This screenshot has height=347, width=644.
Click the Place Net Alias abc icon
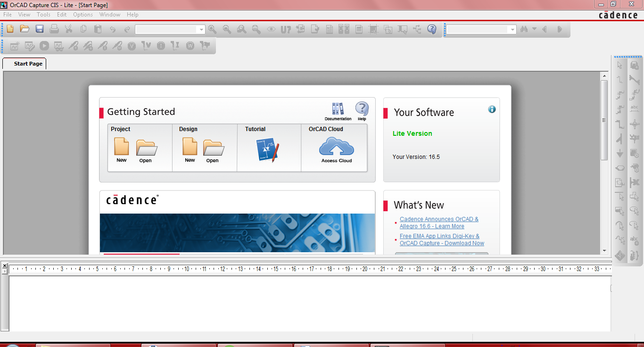tap(635, 109)
